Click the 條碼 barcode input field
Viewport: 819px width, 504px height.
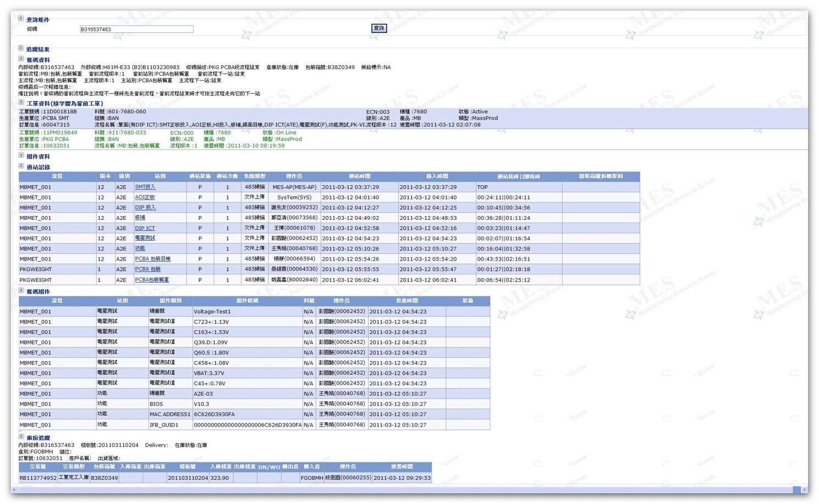point(136,29)
